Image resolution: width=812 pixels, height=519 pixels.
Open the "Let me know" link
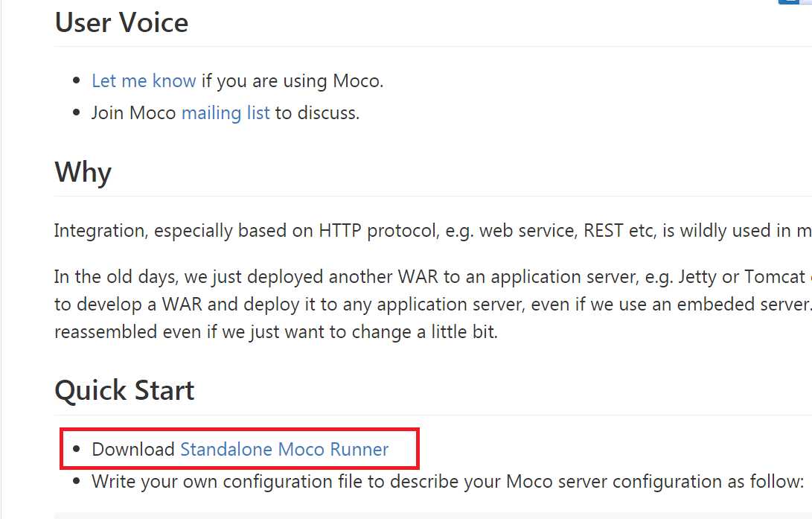[144, 81]
